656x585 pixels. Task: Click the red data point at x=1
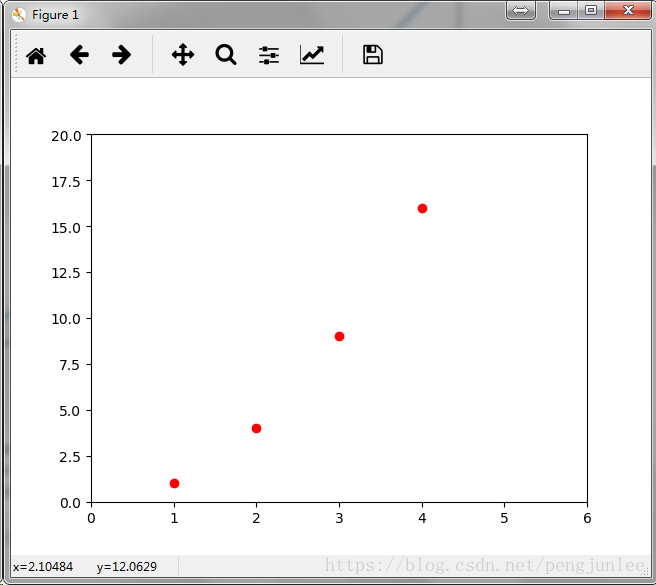tap(174, 484)
